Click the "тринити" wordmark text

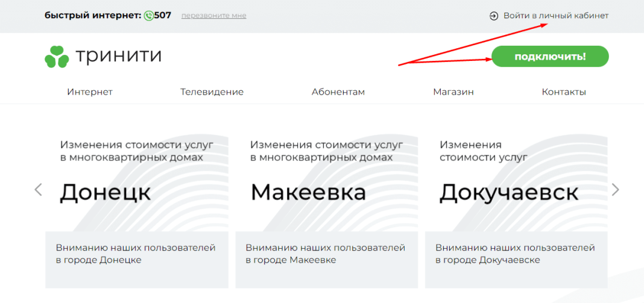[x=118, y=56]
